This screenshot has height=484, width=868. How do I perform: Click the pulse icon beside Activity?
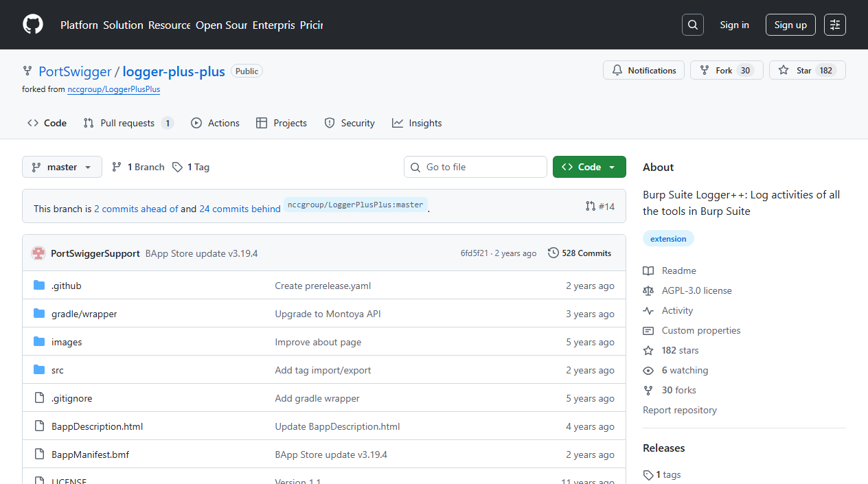click(648, 310)
